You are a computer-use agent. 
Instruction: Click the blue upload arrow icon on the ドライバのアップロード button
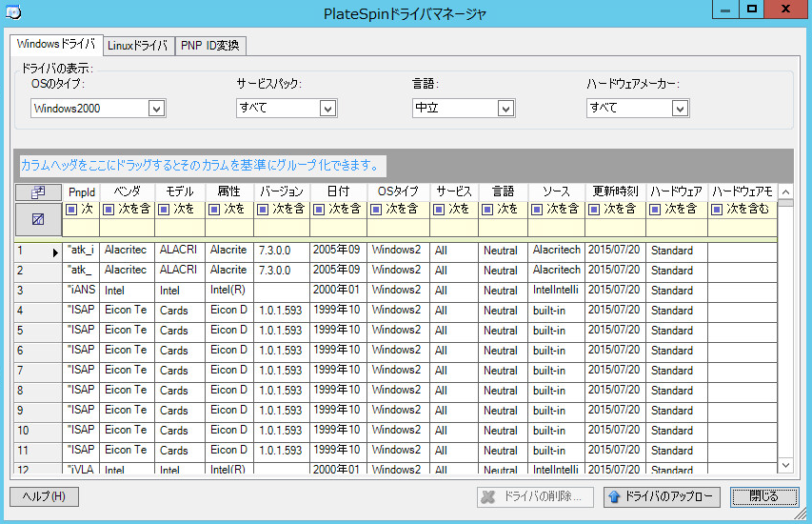pyautogui.click(x=614, y=497)
